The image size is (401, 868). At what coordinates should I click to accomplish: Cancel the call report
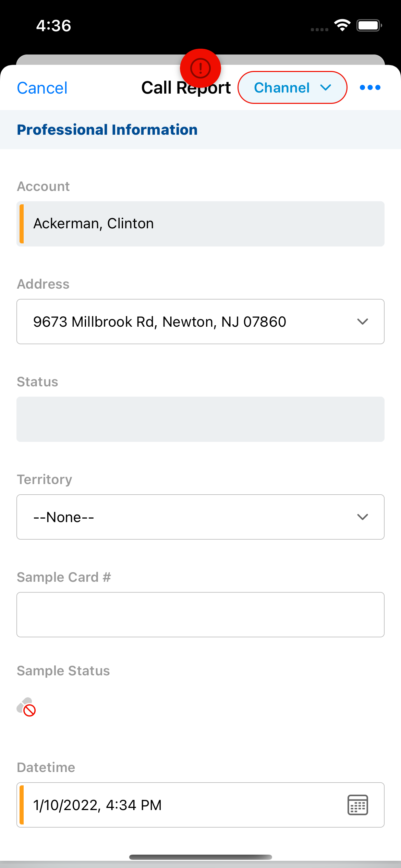click(42, 88)
